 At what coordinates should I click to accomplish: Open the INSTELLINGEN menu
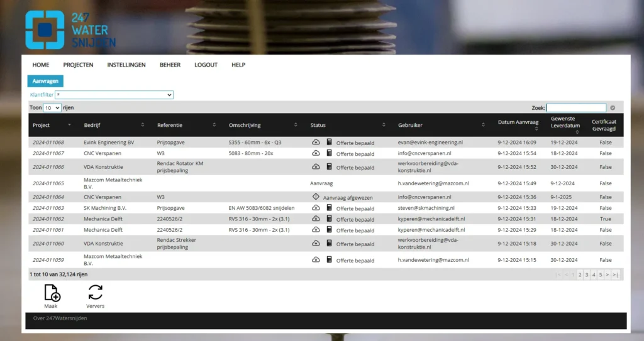click(126, 65)
